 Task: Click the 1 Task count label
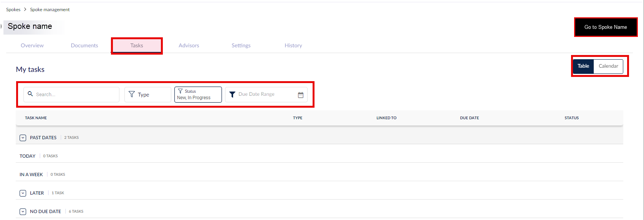58,193
